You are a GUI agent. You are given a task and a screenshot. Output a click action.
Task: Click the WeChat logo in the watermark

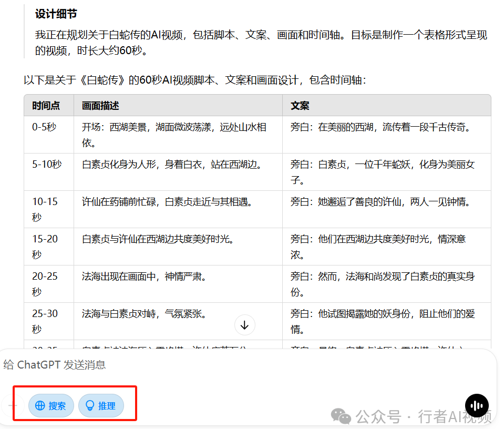344,417
